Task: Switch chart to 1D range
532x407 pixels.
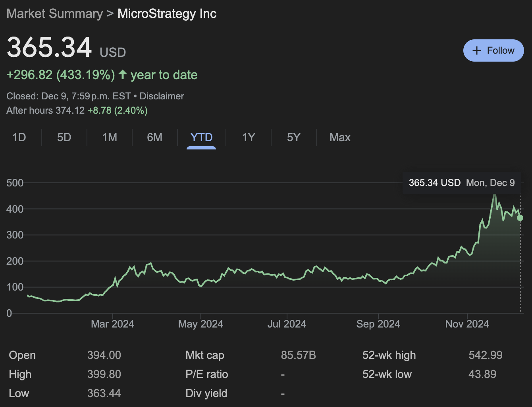Action: (x=19, y=138)
